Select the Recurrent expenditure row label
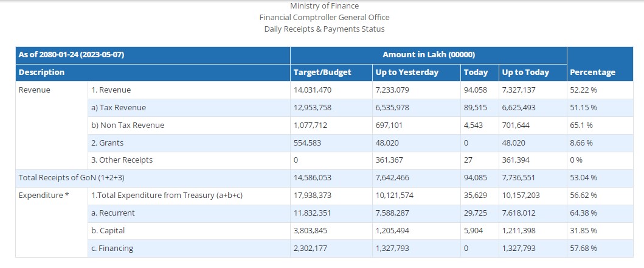644x268 pixels. tap(113, 213)
